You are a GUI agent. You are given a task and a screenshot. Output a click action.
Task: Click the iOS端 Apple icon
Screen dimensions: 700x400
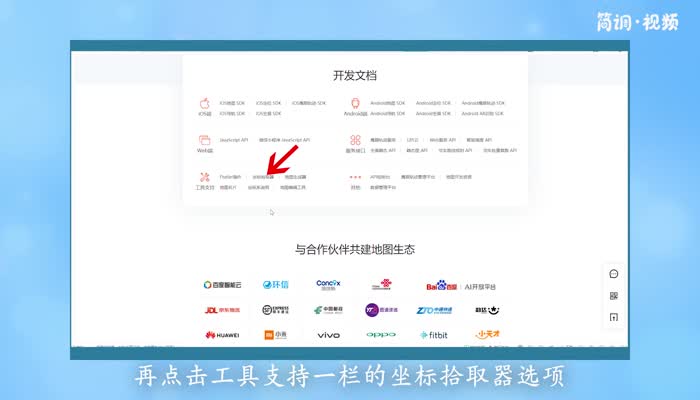(204, 103)
